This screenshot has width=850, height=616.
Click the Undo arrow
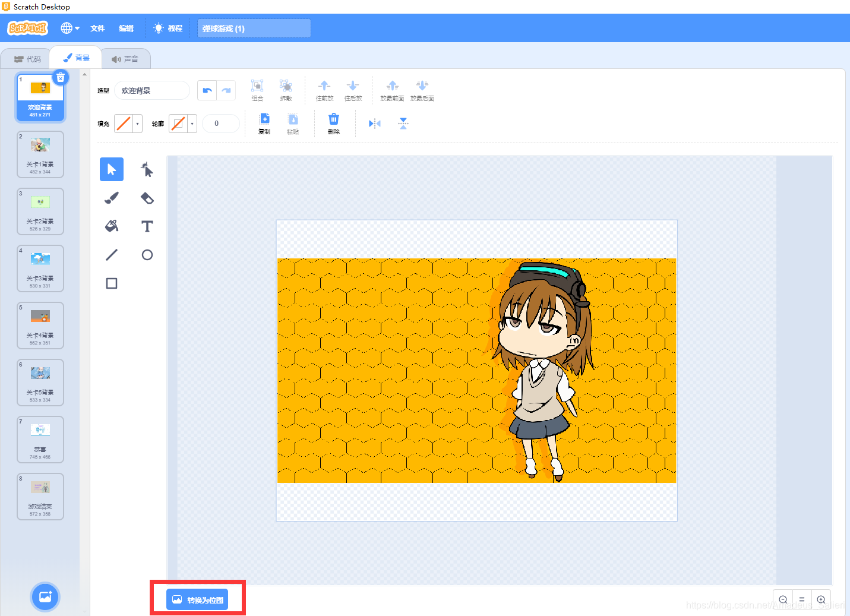coord(207,90)
